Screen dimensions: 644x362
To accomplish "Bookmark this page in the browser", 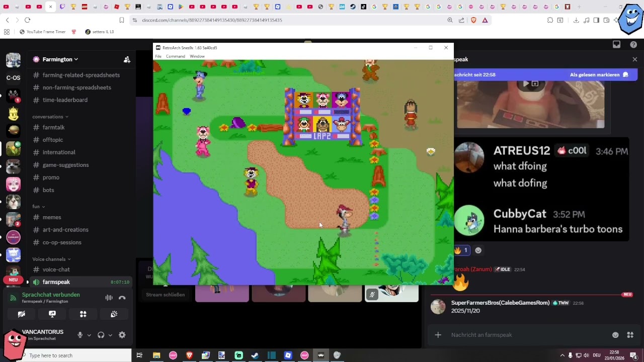I will coord(122,20).
